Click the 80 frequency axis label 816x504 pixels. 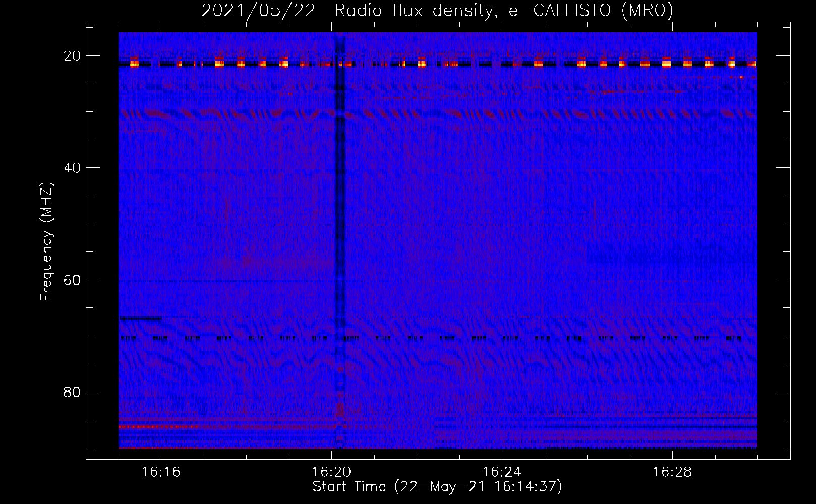pyautogui.click(x=72, y=392)
